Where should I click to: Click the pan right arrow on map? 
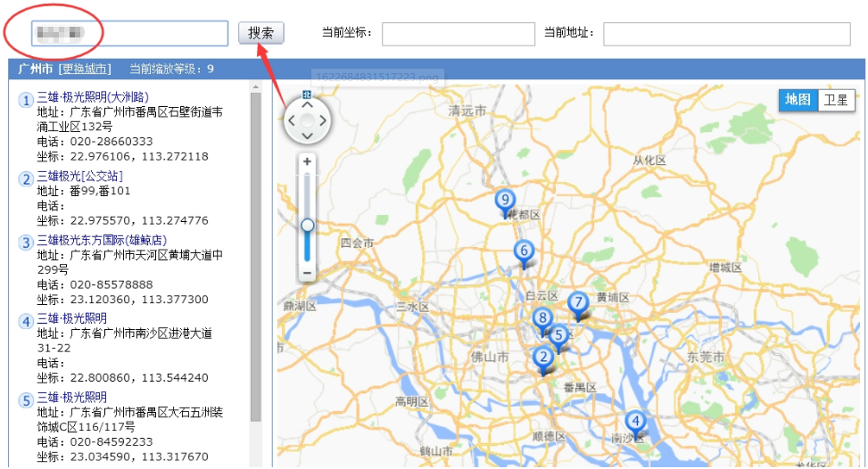[x=323, y=119]
